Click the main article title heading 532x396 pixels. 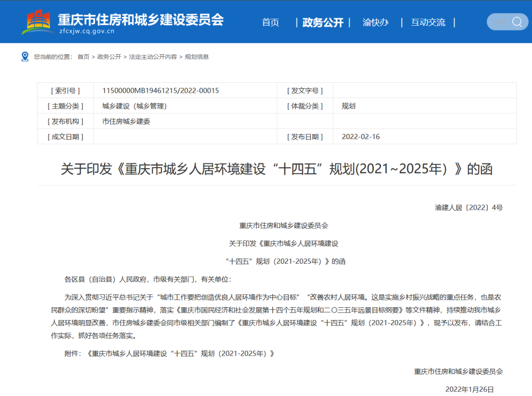pos(276,169)
